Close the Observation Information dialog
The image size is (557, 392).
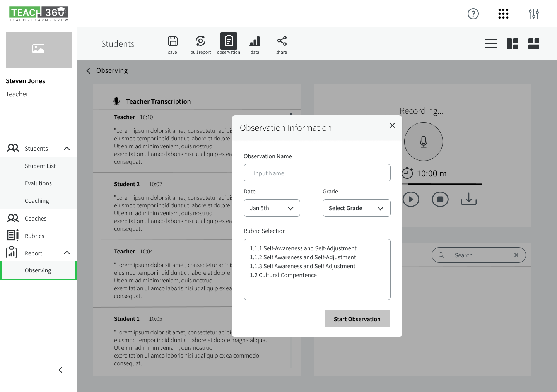392,125
